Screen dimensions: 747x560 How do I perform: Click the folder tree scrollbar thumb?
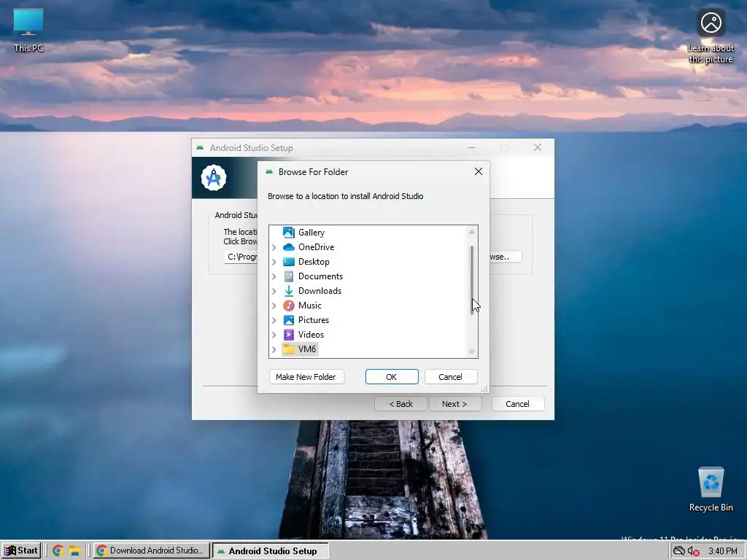click(472, 279)
